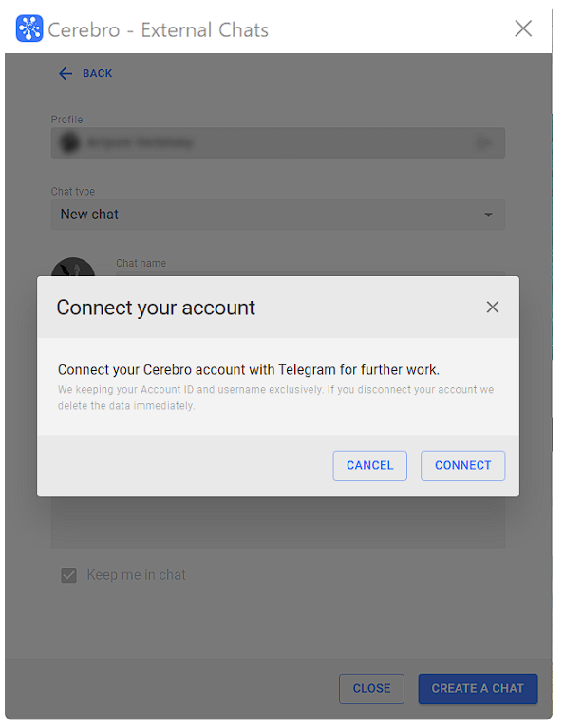564x728 pixels.
Task: Click the CLOSE button at the bottom
Action: point(371,688)
